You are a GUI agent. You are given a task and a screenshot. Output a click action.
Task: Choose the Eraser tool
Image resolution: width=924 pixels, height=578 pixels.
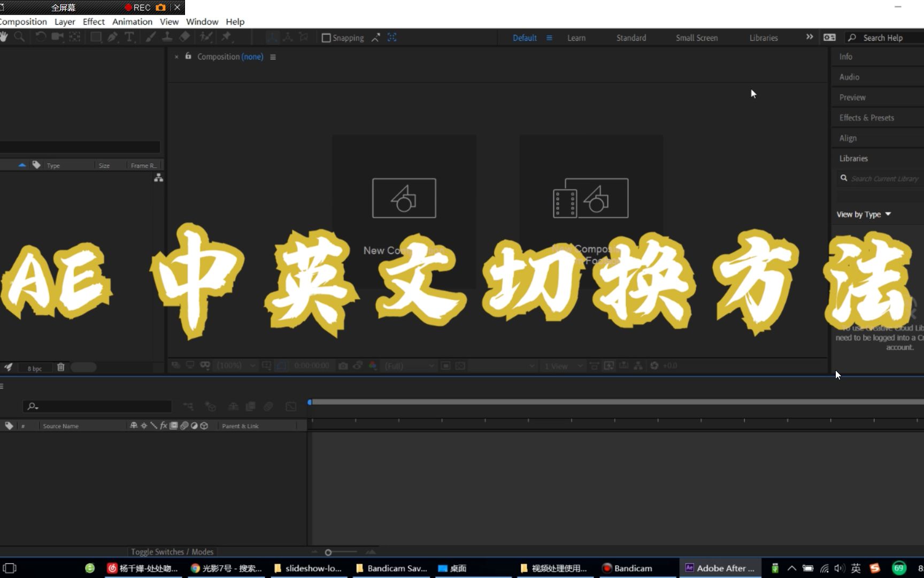[x=184, y=37]
